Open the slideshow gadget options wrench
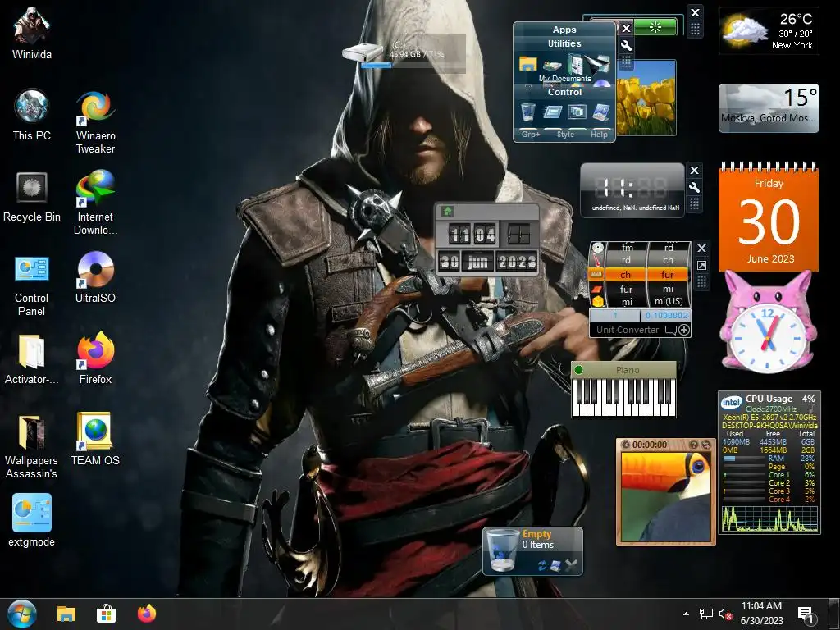The image size is (840, 630). [626, 46]
